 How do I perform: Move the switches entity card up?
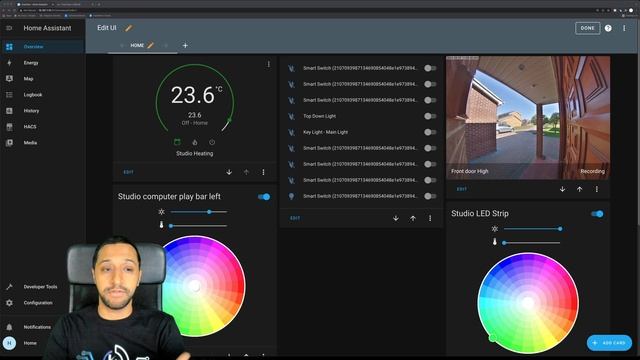pos(413,218)
